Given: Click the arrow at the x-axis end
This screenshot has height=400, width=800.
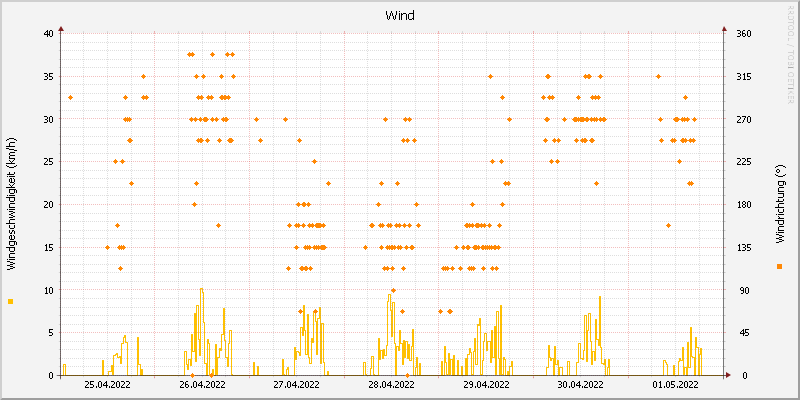Looking at the screenshot, I should [728, 375].
